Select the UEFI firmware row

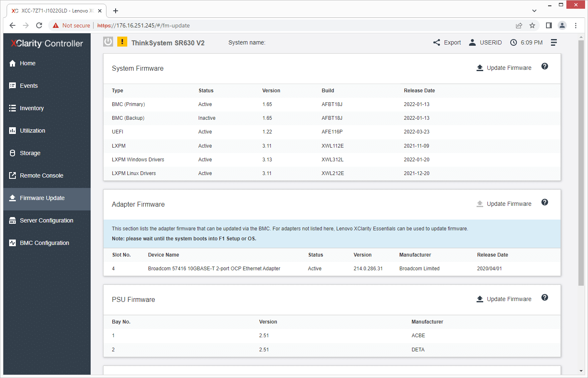point(332,132)
